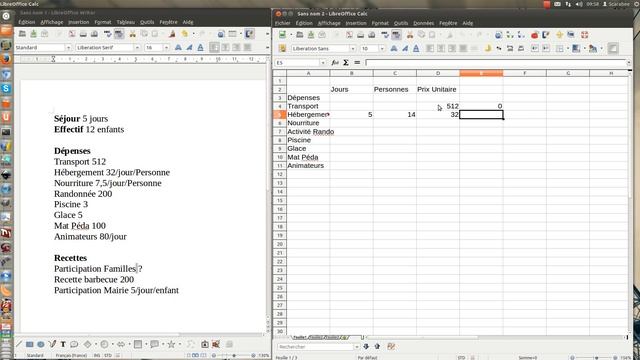Image resolution: width=640 pixels, height=360 pixels.
Task: Click the Sum (Σ) icon in Calc formula bar
Action: point(346,62)
